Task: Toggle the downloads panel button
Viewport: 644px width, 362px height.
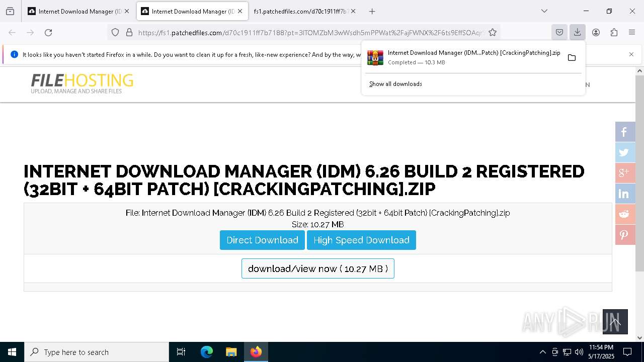Action: pyautogui.click(x=577, y=32)
